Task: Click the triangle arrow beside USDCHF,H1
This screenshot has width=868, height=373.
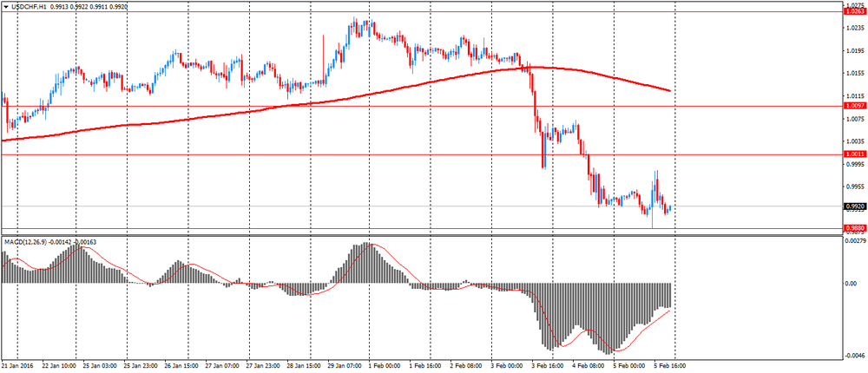Action: coord(5,6)
